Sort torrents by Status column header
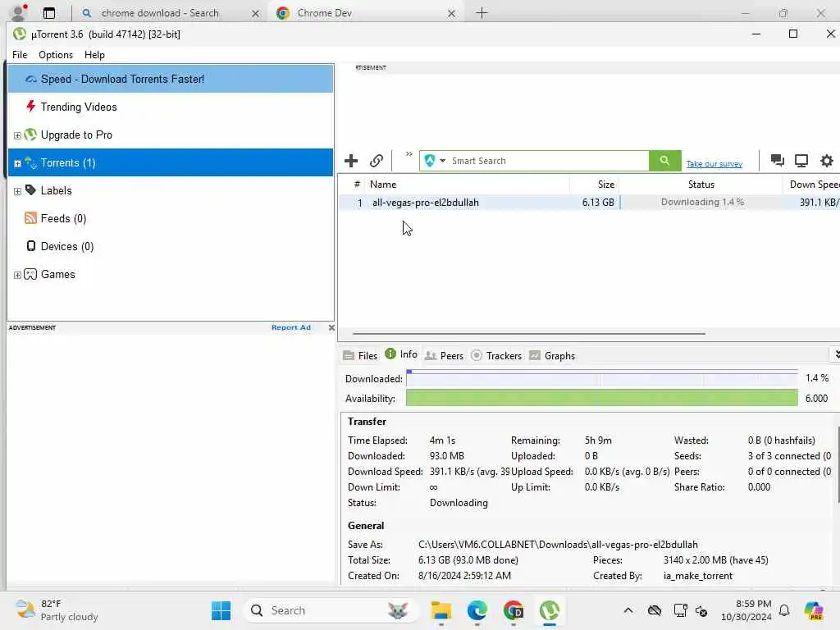 click(x=701, y=185)
